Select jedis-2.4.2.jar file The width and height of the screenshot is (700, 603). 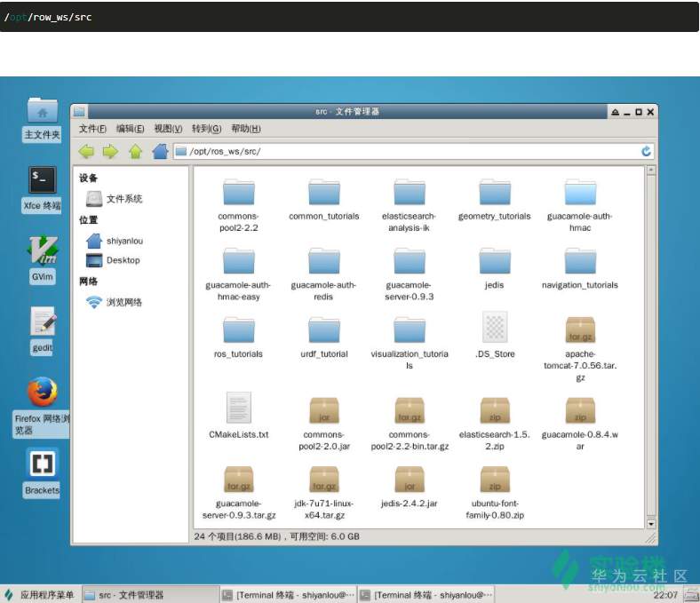point(410,488)
